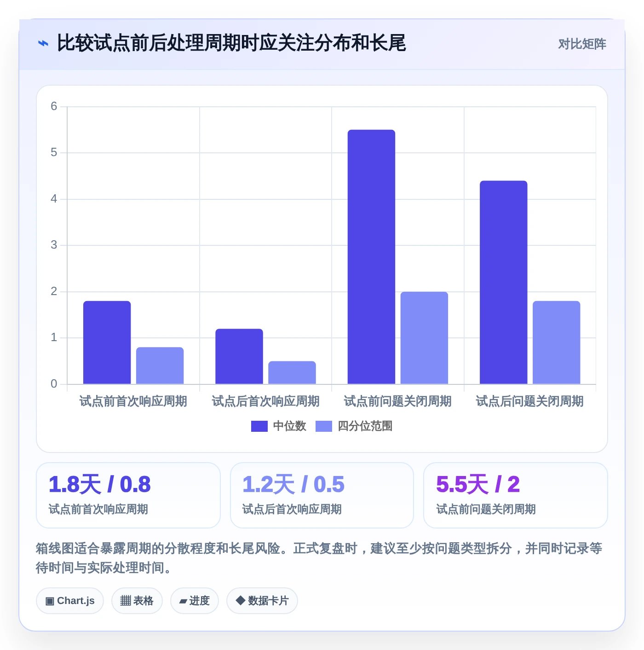Click the median bar for 试点前问题关闭周期
This screenshot has width=644, height=650.
(372, 257)
